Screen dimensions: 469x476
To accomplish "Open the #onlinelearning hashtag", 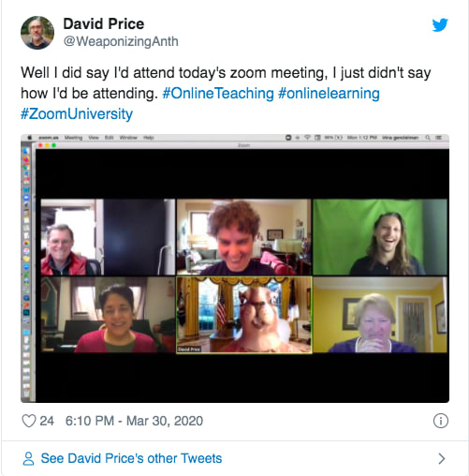I will [x=329, y=93].
